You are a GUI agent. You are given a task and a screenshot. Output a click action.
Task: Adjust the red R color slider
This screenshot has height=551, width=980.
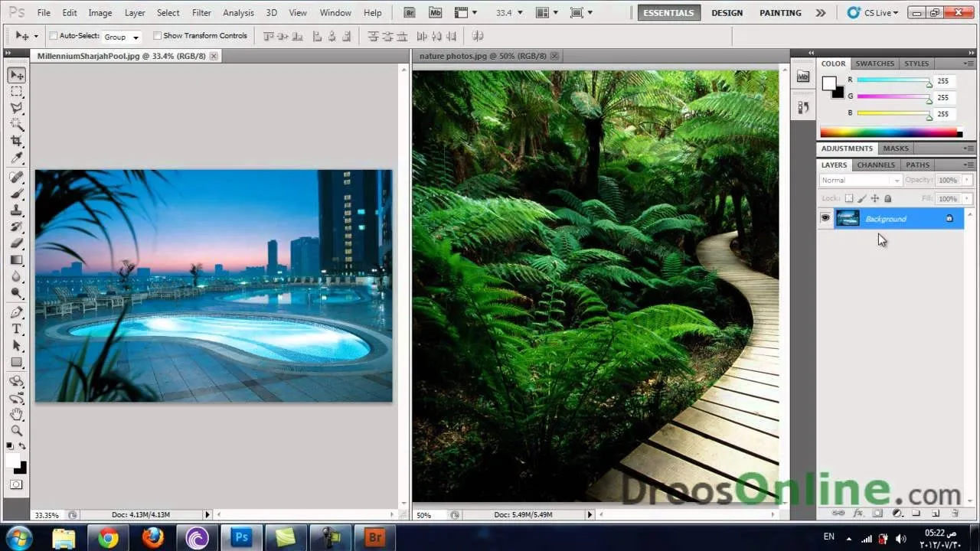pos(893,81)
